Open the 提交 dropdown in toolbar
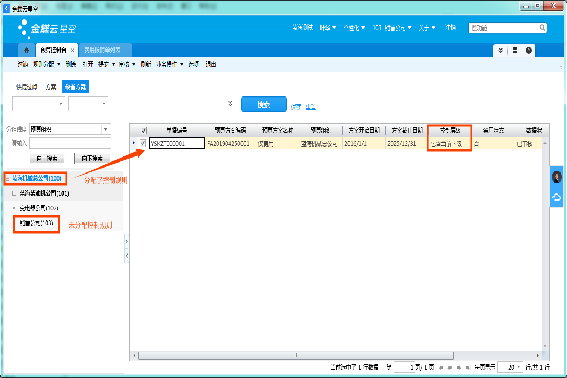 click(106, 64)
